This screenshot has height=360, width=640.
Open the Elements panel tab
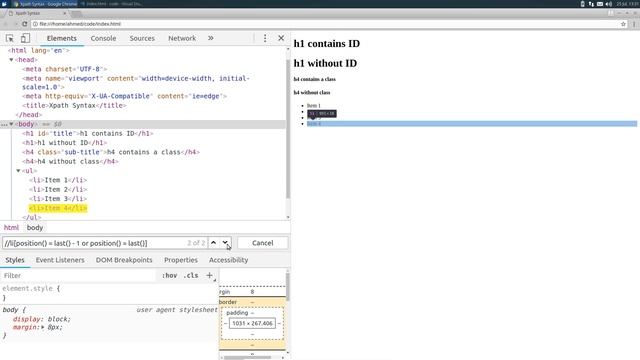(x=62, y=38)
